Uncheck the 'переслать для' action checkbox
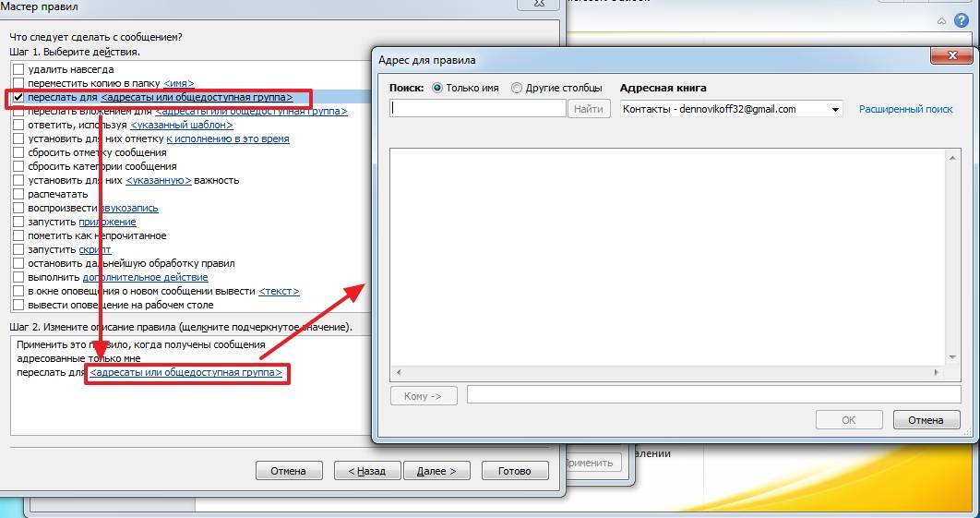Image resolution: width=980 pixels, height=518 pixels. pyautogui.click(x=18, y=97)
